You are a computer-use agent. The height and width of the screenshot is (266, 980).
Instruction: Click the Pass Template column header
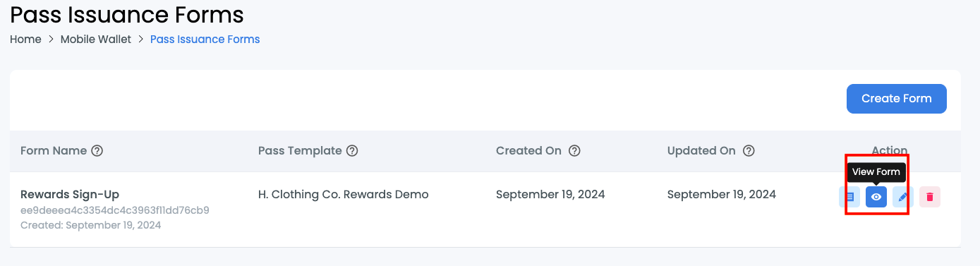(300, 150)
